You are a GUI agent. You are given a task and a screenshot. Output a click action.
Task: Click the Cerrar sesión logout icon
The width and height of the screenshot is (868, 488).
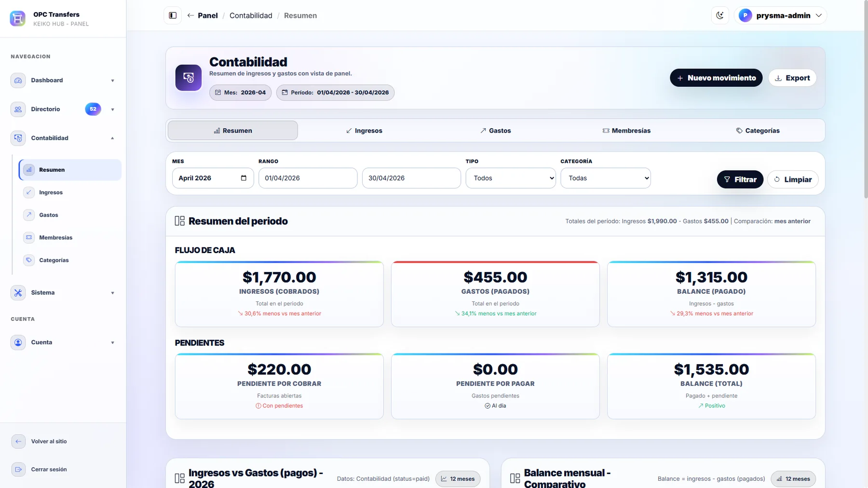[18, 469]
